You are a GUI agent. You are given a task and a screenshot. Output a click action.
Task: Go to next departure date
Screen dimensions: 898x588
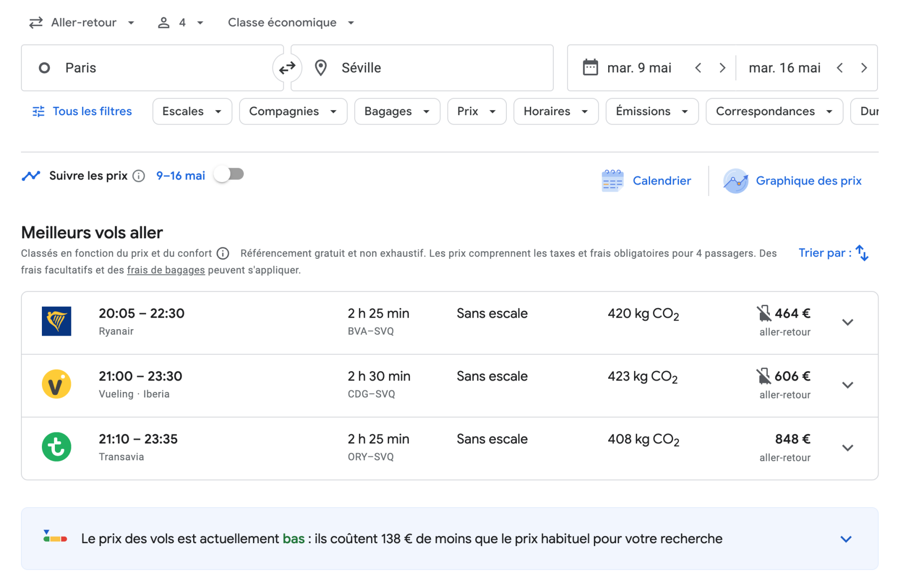pos(722,68)
